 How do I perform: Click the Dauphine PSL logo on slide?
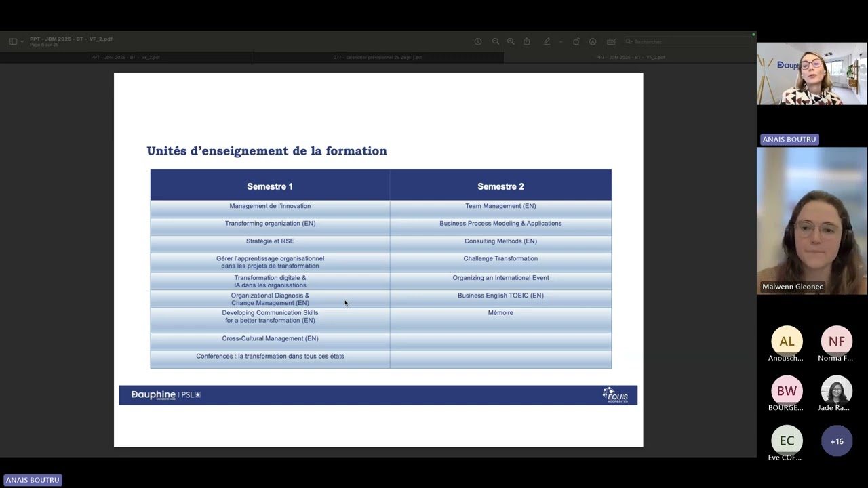tap(166, 394)
